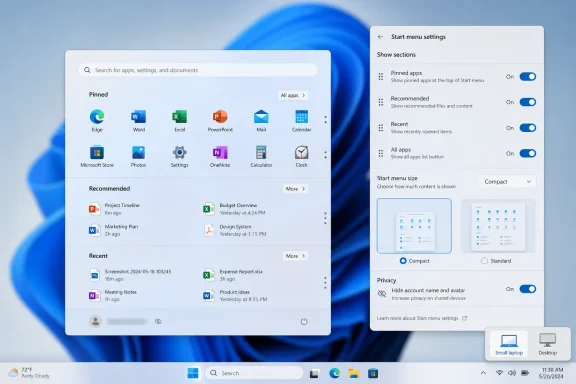Select the Desktop preview option

[x=548, y=345]
